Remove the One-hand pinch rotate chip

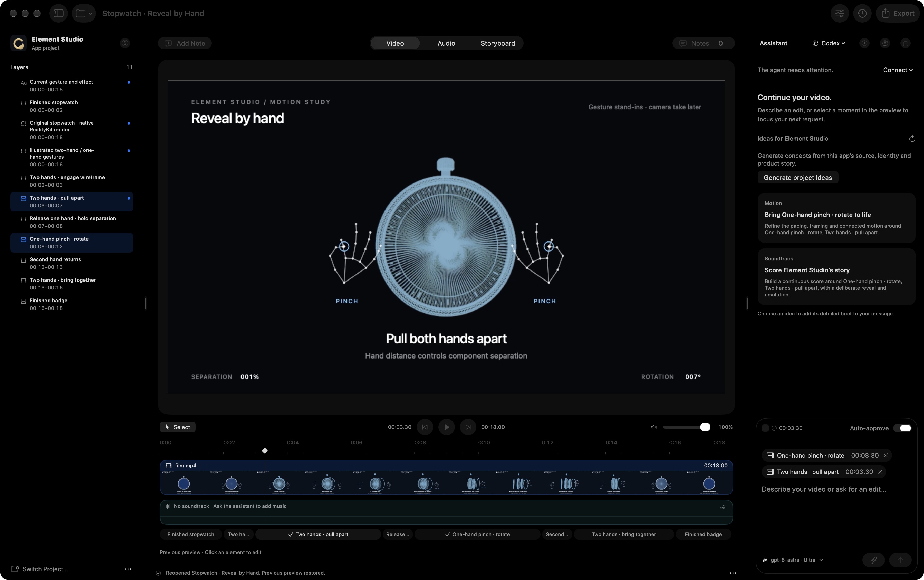[x=886, y=455]
